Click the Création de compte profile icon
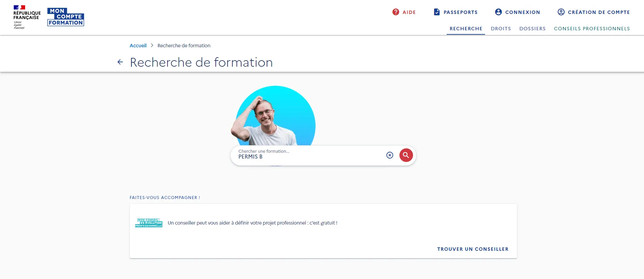 [x=561, y=12]
